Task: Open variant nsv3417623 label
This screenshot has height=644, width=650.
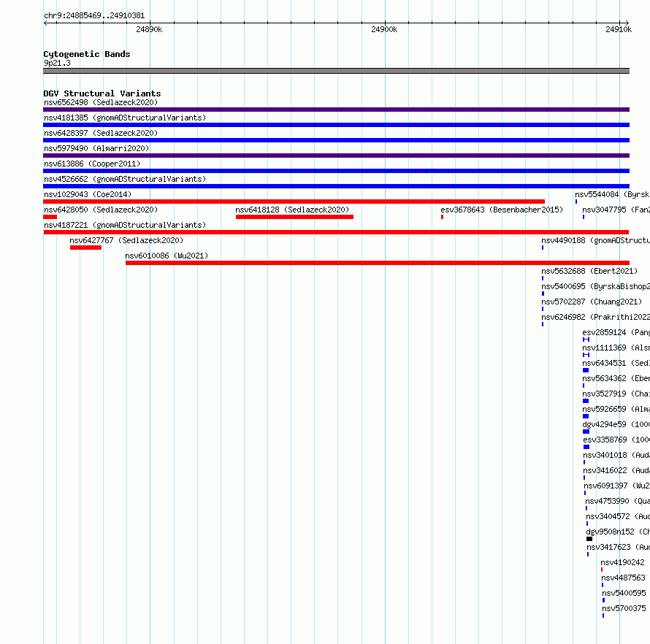Action: [x=618, y=547]
